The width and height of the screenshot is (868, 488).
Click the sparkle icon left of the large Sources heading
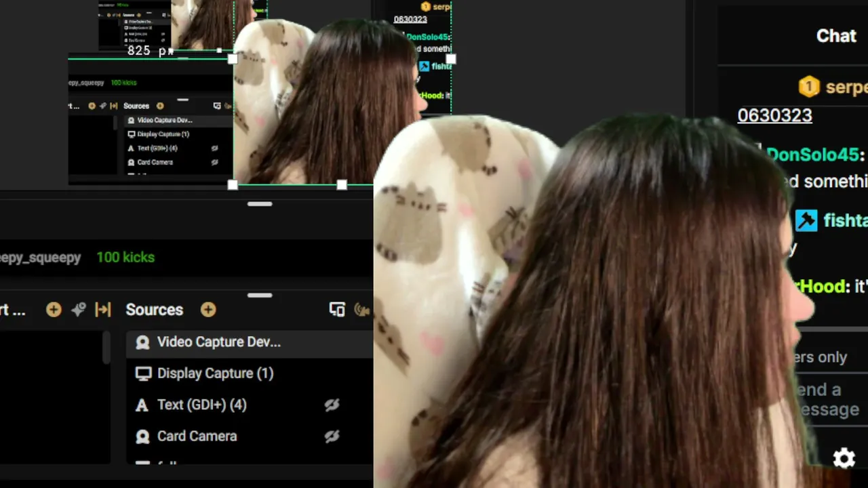click(79, 310)
